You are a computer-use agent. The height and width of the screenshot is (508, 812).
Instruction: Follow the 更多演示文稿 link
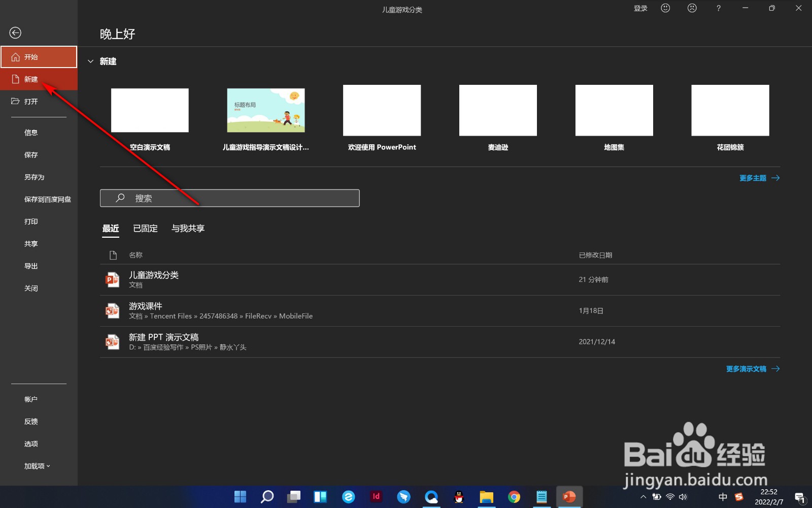(753, 369)
